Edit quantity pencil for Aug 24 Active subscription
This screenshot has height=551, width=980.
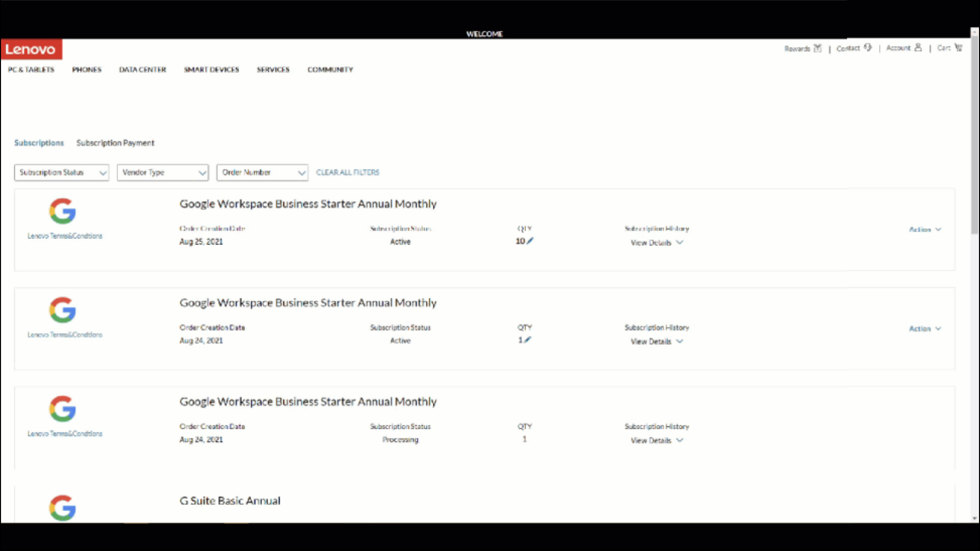(x=527, y=340)
